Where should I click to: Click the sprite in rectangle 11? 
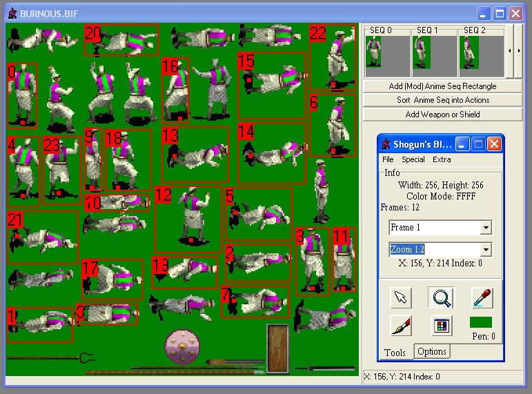coord(344,259)
